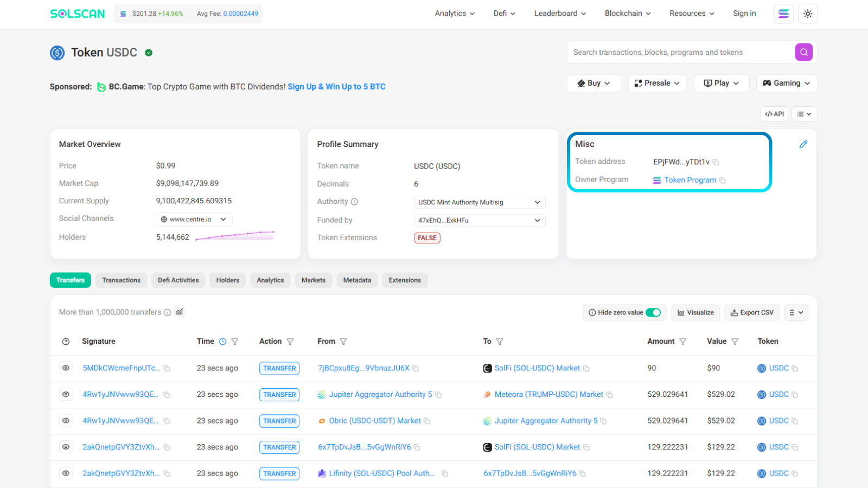The image size is (868, 488).
Task: Copy the Token Program address
Action: click(723, 180)
